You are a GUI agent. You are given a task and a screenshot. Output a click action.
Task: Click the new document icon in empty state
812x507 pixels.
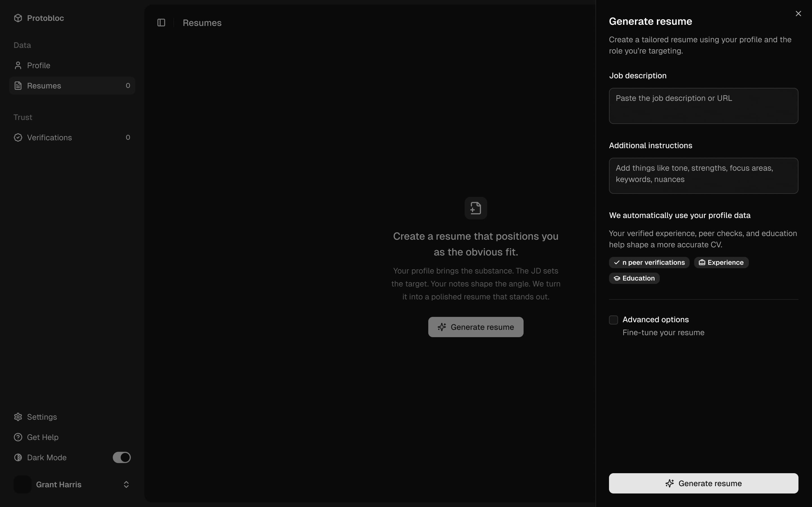(x=475, y=208)
